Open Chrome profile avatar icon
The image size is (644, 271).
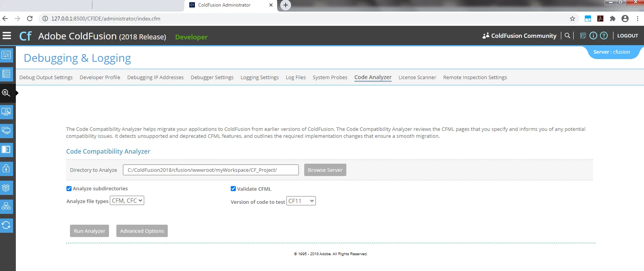pyautogui.click(x=625, y=19)
